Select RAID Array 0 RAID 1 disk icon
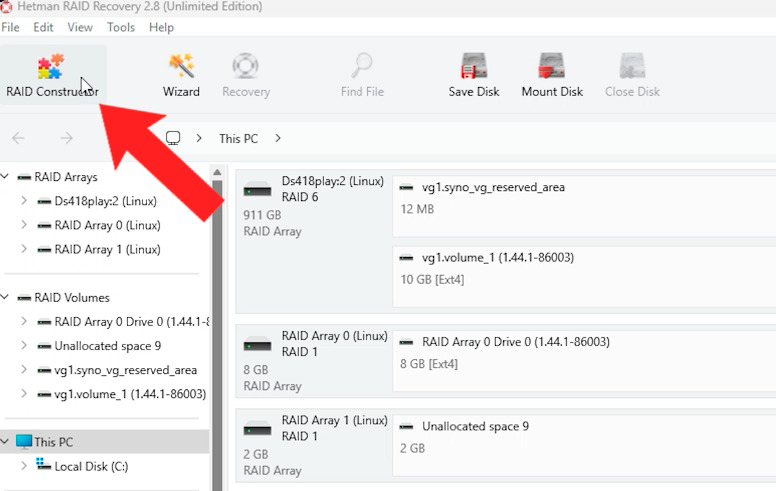The height and width of the screenshot is (491, 776). 257,344
